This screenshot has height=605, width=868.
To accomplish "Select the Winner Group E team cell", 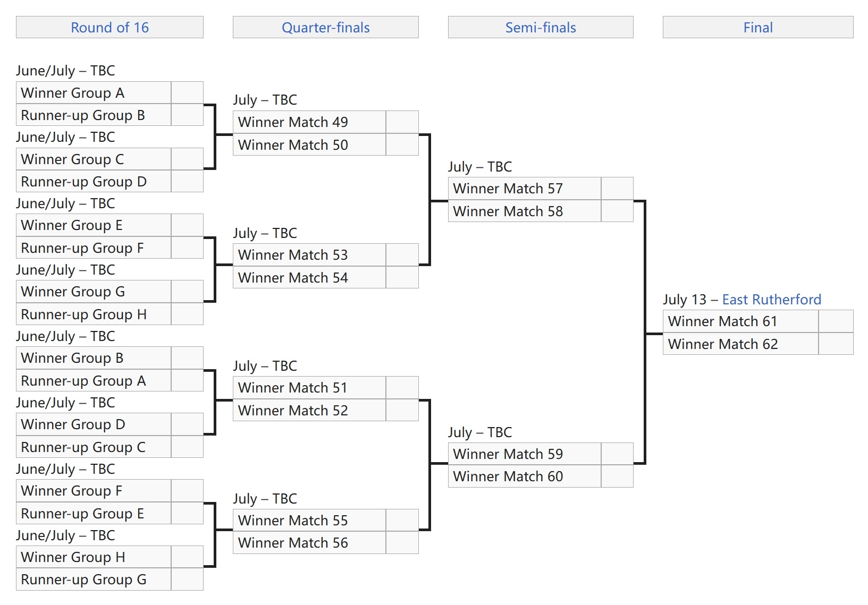I will coord(94,225).
